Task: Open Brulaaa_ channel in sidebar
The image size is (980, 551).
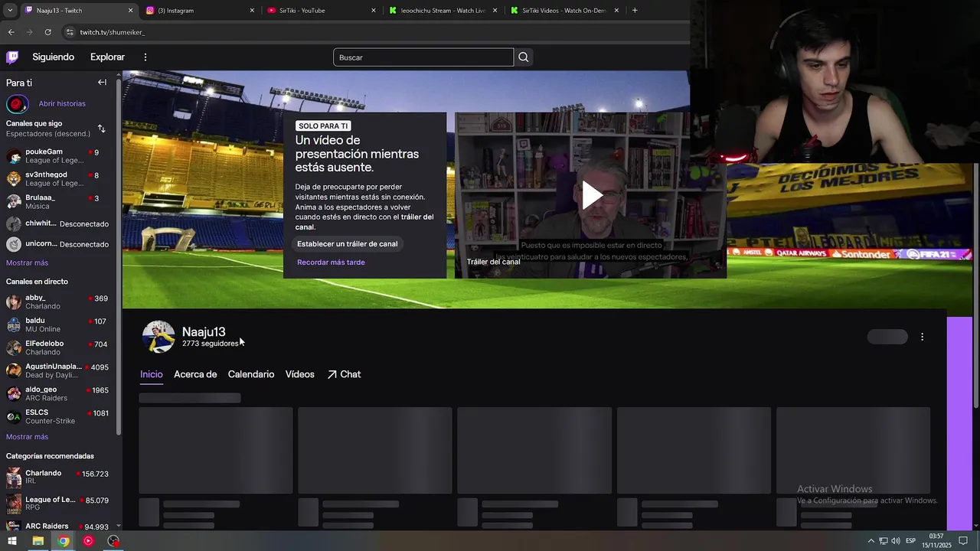Action: pos(58,202)
